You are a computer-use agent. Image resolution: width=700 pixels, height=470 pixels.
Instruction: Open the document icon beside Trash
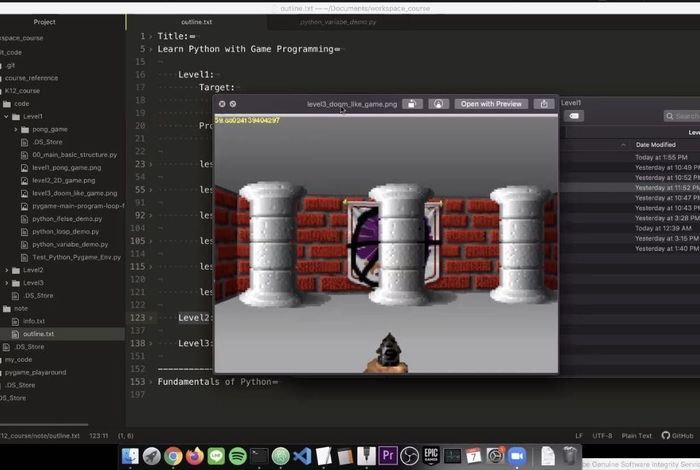pyautogui.click(x=548, y=456)
